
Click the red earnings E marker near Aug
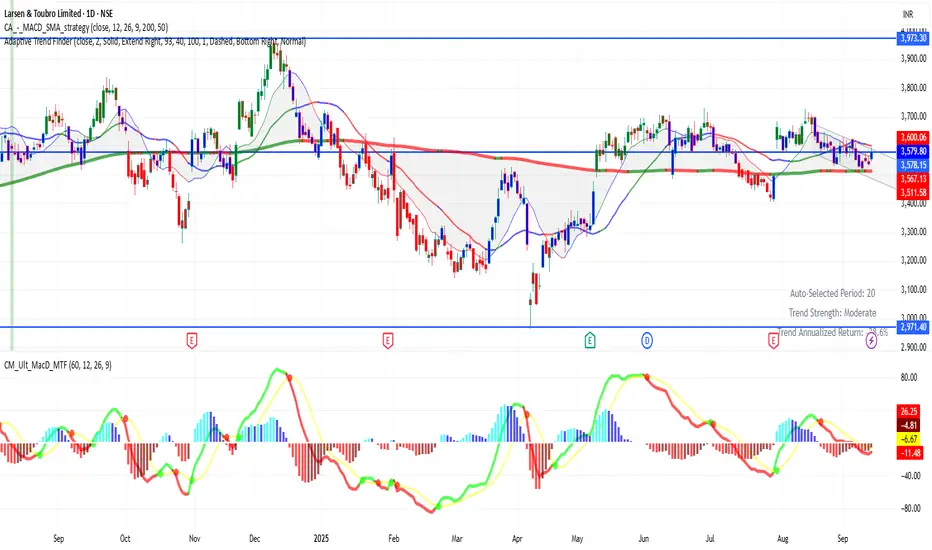[x=773, y=341]
